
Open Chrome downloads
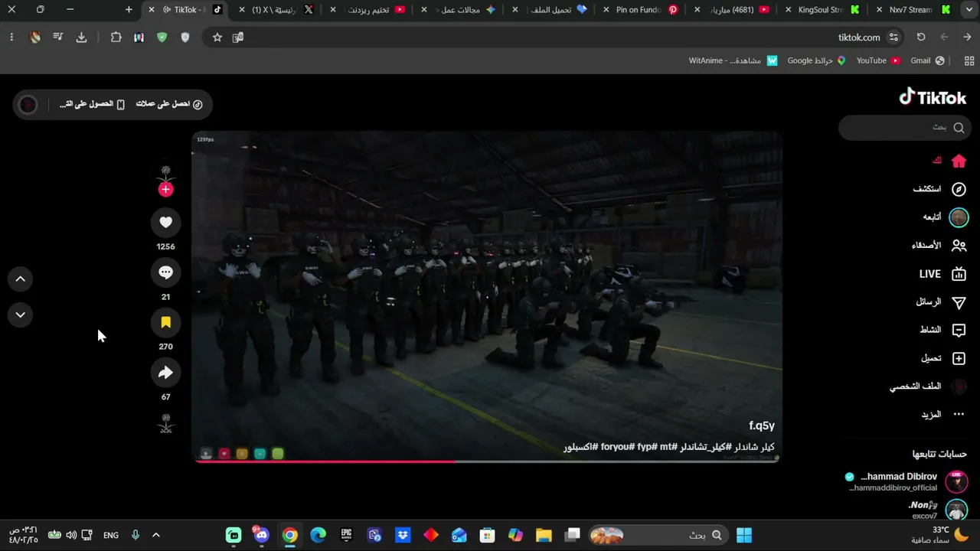(82, 37)
